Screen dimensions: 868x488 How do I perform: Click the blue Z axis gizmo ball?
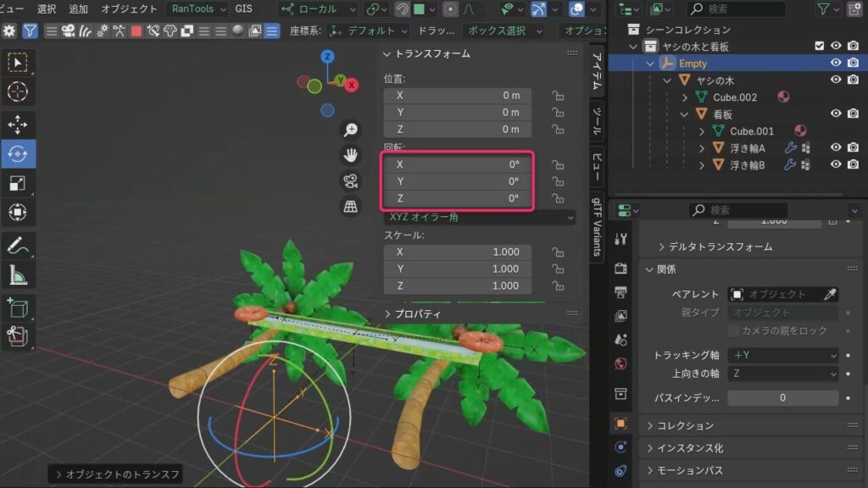pyautogui.click(x=327, y=57)
